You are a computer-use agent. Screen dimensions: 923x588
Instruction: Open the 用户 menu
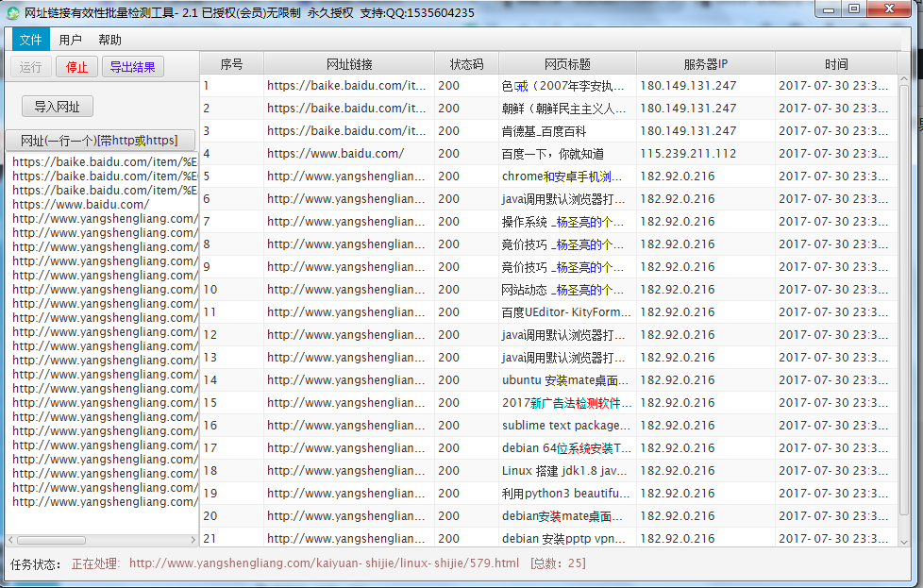click(x=70, y=40)
